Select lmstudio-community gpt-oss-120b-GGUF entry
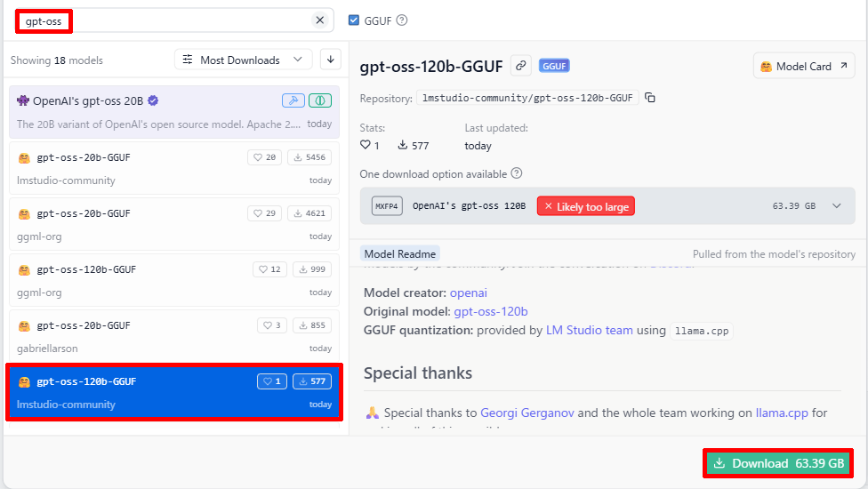The width and height of the screenshot is (868, 489). 174,392
